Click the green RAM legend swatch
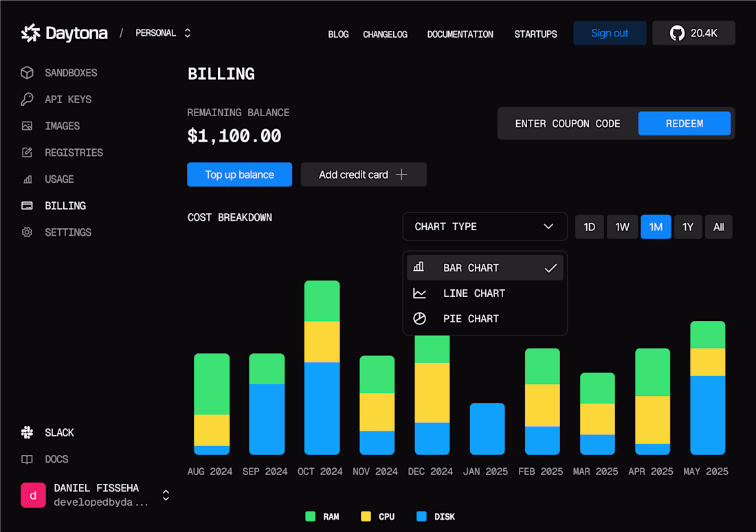Viewport: 756px width, 532px height. coord(311,517)
